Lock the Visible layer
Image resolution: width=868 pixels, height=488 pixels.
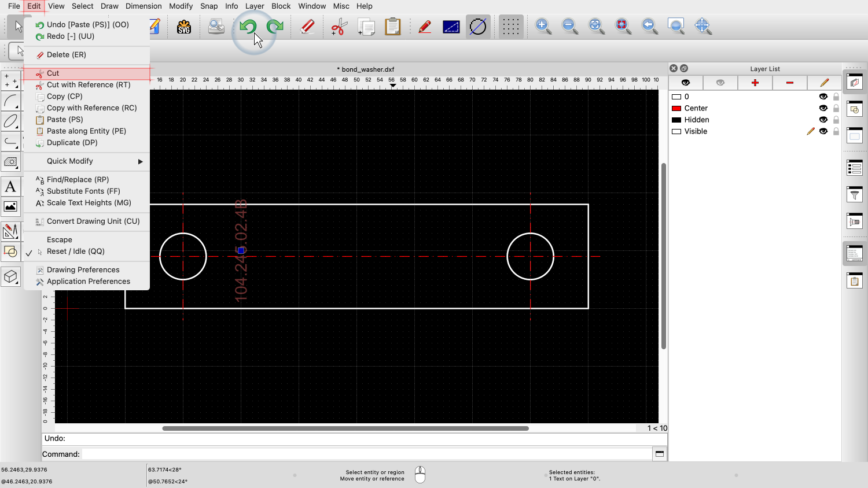tap(836, 131)
